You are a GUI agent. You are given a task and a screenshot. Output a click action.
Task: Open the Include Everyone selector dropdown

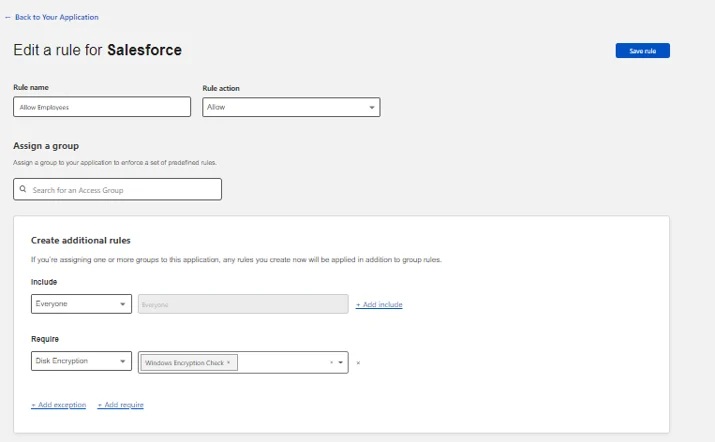pos(81,304)
